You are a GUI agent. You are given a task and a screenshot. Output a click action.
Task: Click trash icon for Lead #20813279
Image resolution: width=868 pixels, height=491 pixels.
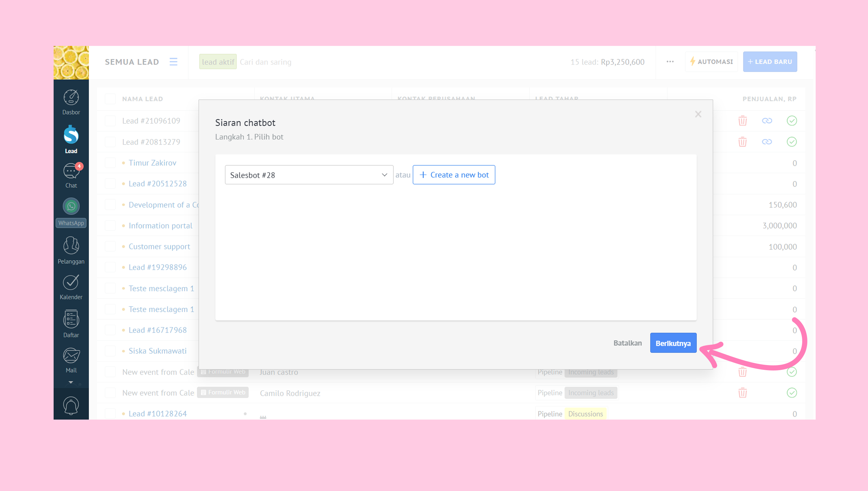click(743, 142)
